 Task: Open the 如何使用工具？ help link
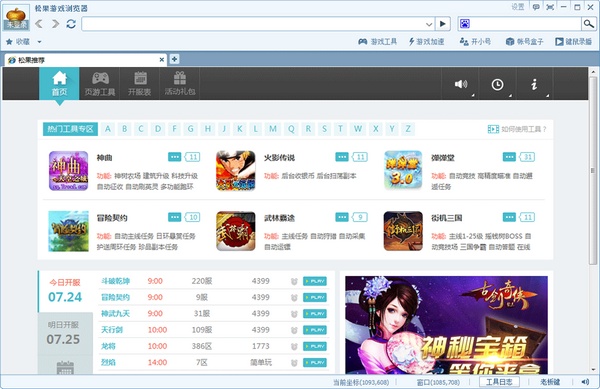pos(517,129)
